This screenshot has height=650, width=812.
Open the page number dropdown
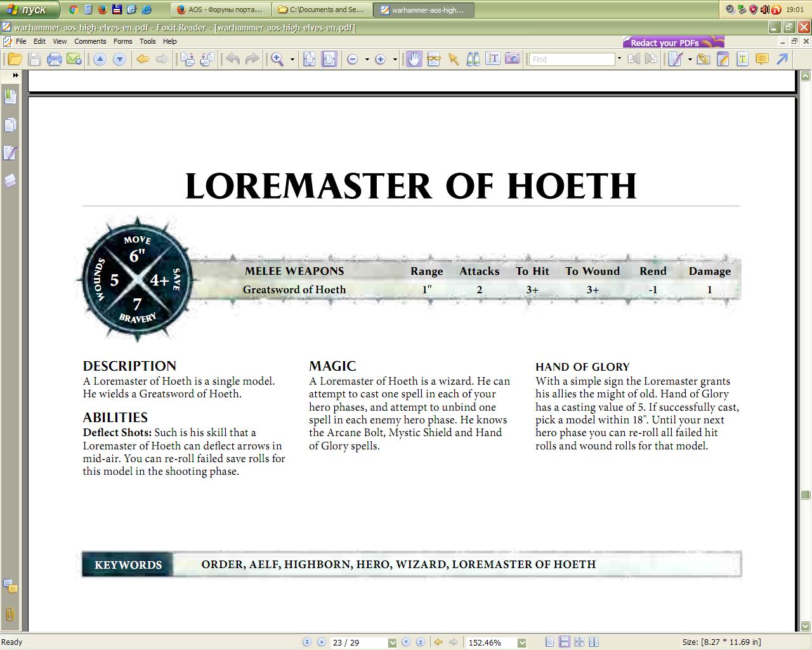pyautogui.click(x=392, y=642)
